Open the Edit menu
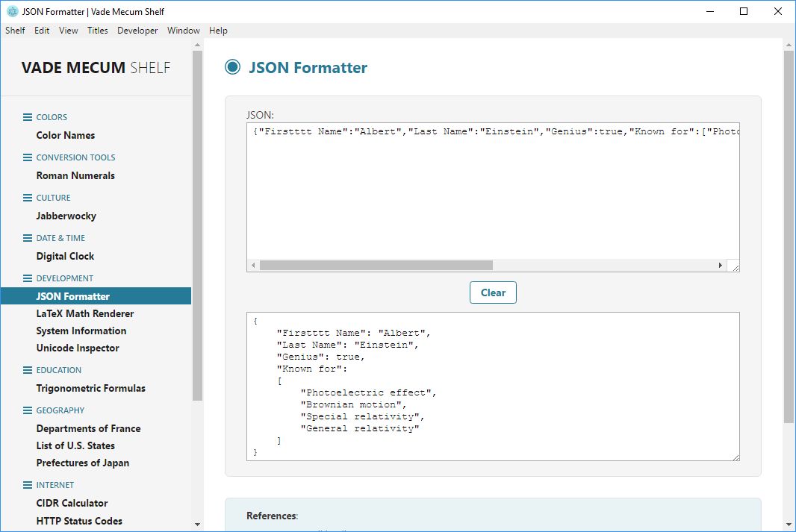 (x=42, y=31)
